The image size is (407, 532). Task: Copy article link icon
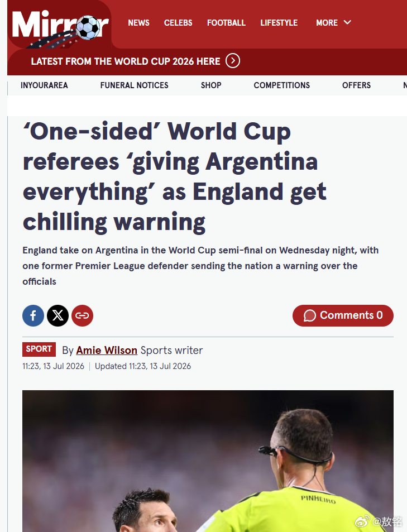pyautogui.click(x=82, y=315)
